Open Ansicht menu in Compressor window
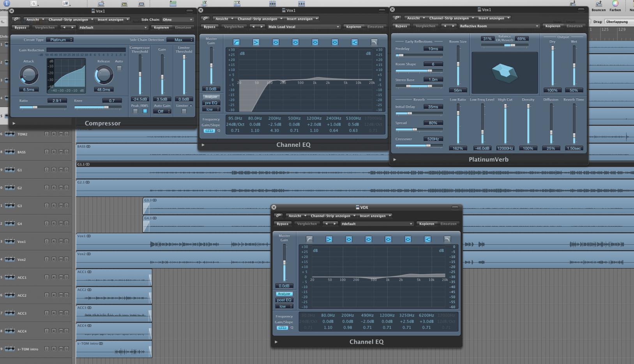This screenshot has height=364, width=634. [35, 19]
